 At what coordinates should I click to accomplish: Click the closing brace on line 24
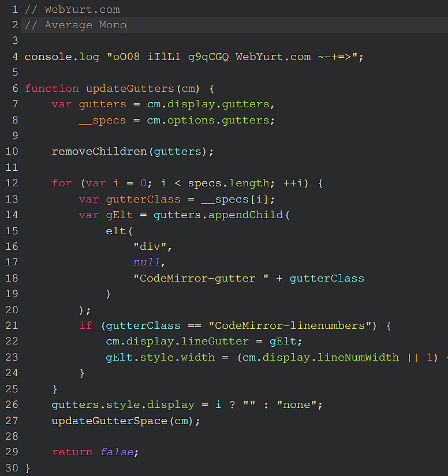(x=82, y=373)
